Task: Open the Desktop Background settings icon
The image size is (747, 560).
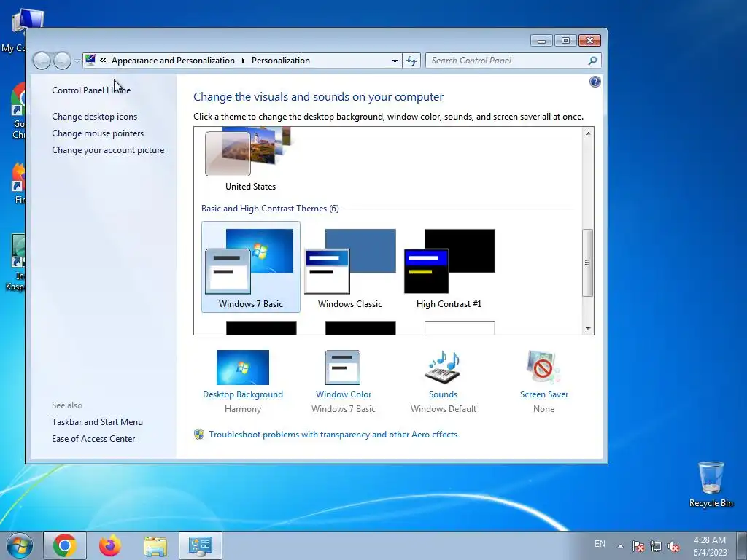Action: pos(242,367)
